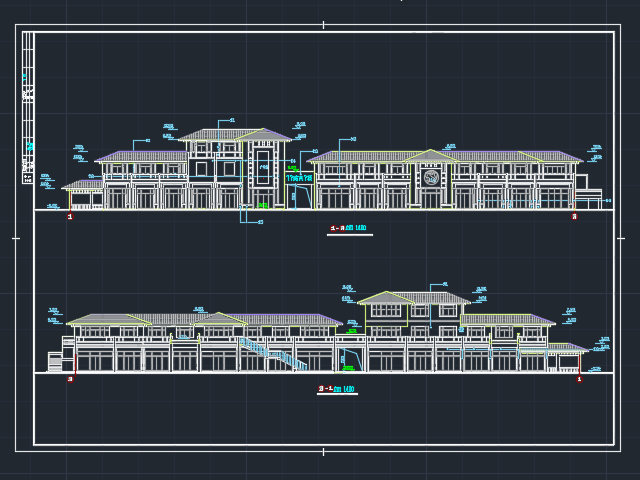Select the red axis marker at lower elevation's right end

tap(579, 379)
